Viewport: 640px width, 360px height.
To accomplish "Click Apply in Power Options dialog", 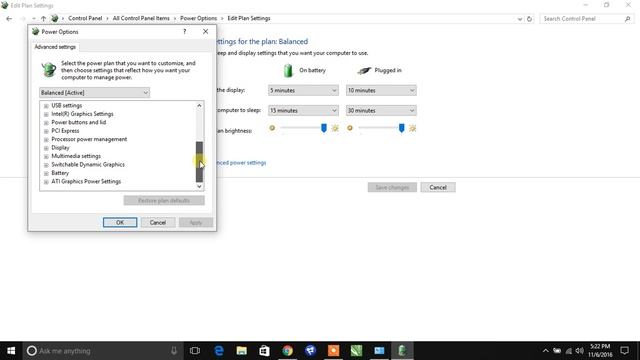I will tap(196, 222).
